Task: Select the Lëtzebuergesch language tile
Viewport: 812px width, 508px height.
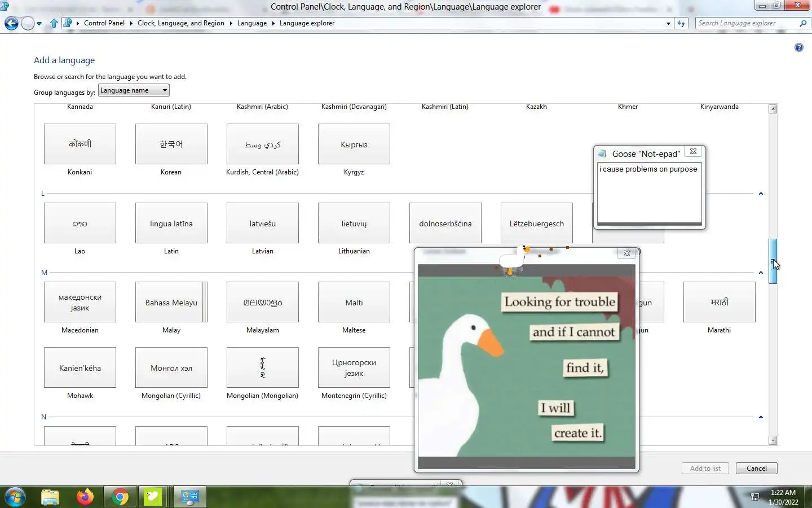Action: point(537,223)
